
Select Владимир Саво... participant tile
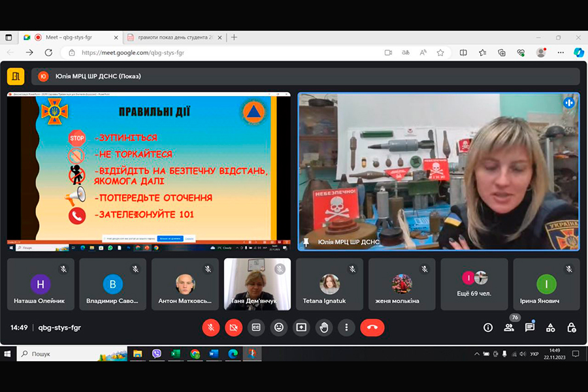[x=113, y=284]
